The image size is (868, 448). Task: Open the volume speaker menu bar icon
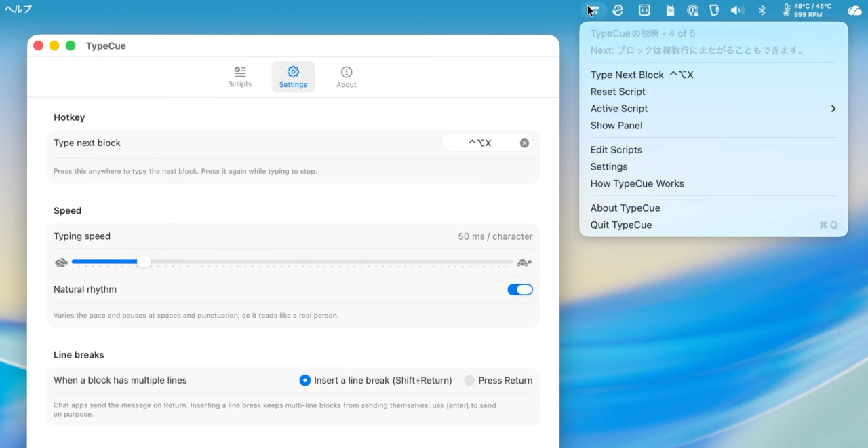point(737,10)
